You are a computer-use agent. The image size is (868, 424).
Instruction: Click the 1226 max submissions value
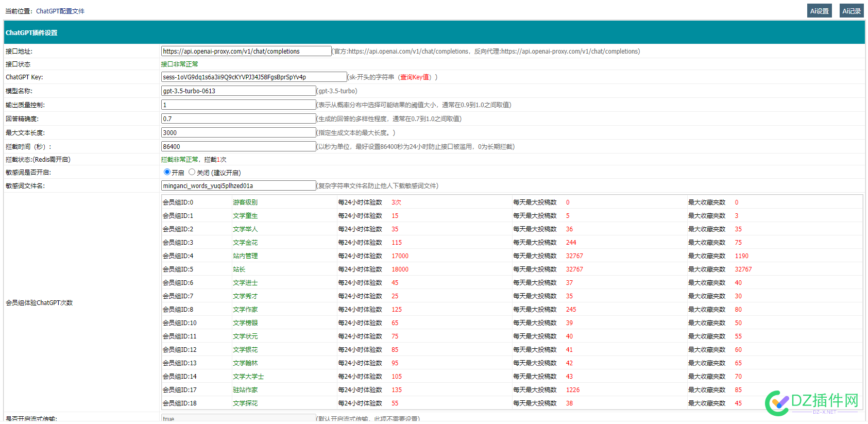[573, 390]
